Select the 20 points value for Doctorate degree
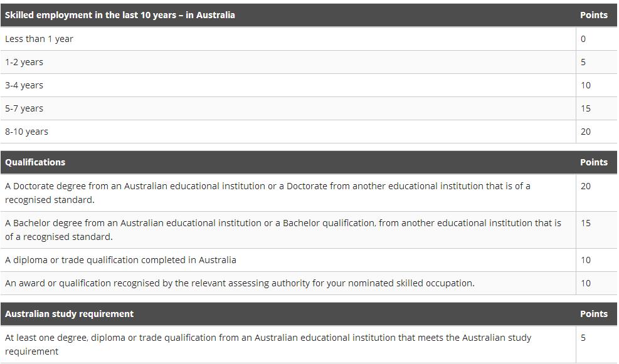This screenshot has width=619, height=364. (585, 186)
